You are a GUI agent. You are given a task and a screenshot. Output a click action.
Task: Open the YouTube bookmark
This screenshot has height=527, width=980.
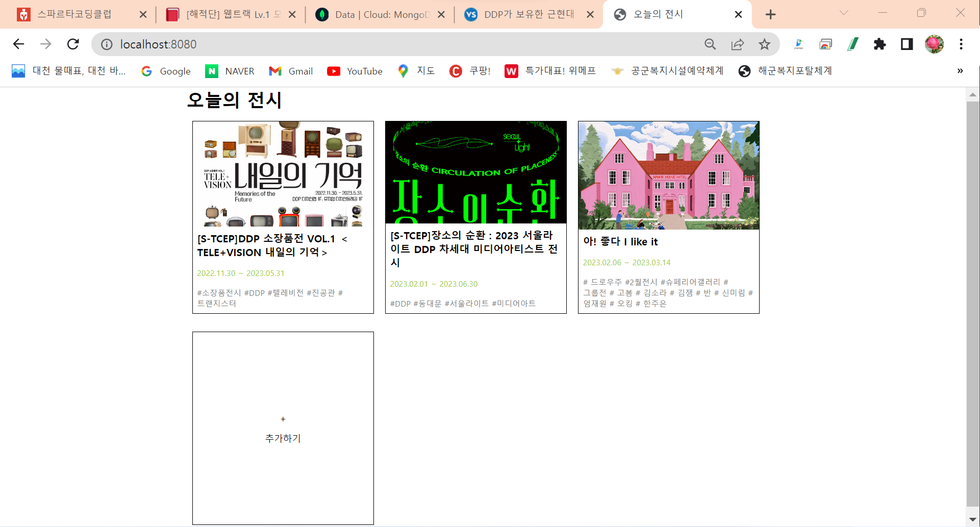coord(355,71)
